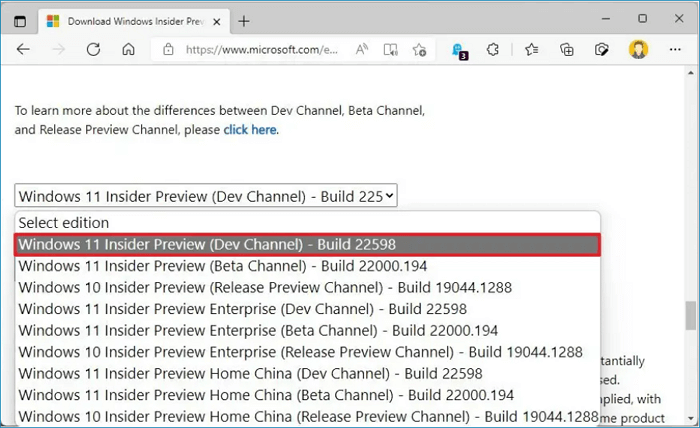Open the Read Aloud tool

(362, 49)
